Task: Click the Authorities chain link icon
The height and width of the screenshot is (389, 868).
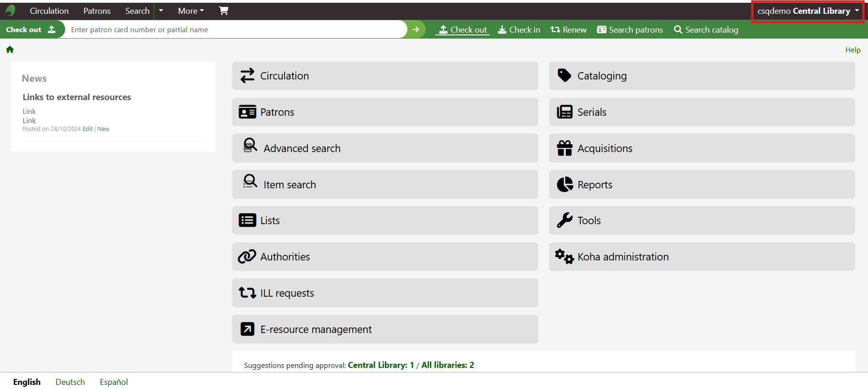Action: click(247, 257)
